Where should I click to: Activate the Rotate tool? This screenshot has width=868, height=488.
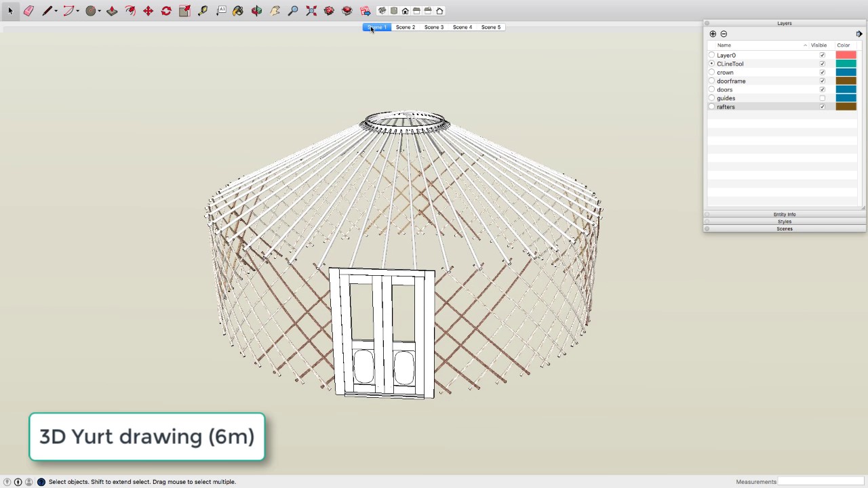pyautogui.click(x=166, y=10)
